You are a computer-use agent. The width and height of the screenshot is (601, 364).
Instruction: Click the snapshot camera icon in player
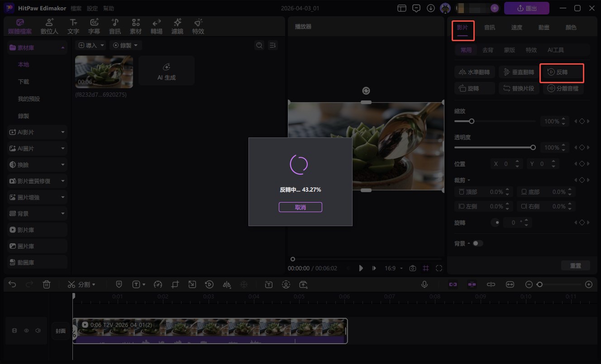(x=412, y=268)
